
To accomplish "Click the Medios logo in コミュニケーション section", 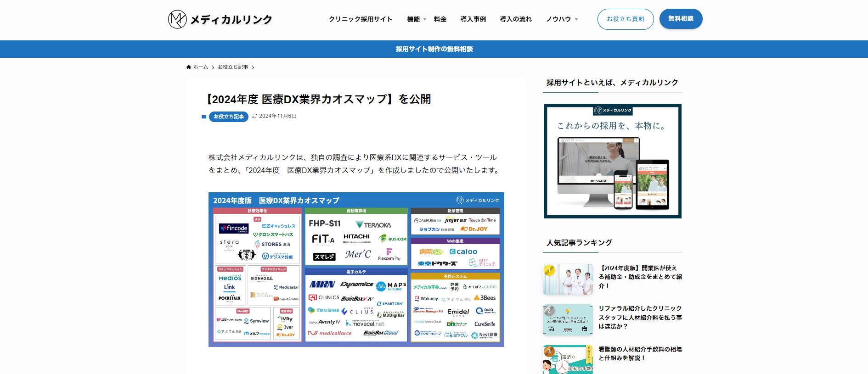I will 230,278.
